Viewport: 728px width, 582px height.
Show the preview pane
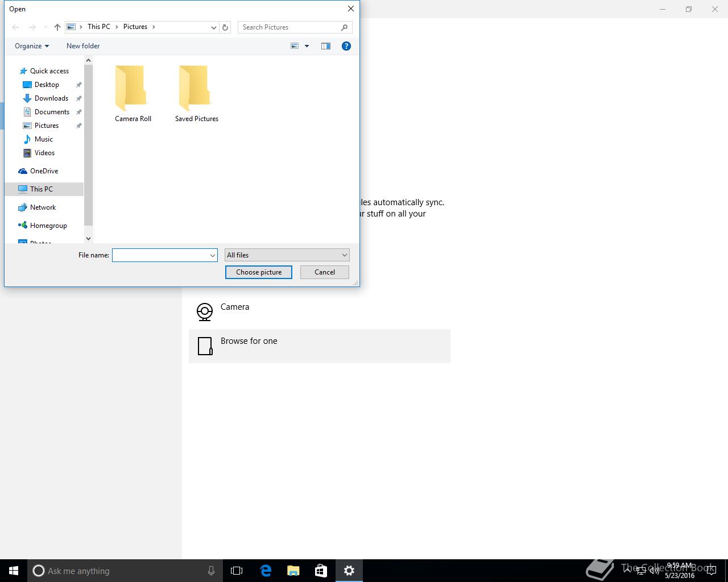pyautogui.click(x=326, y=46)
